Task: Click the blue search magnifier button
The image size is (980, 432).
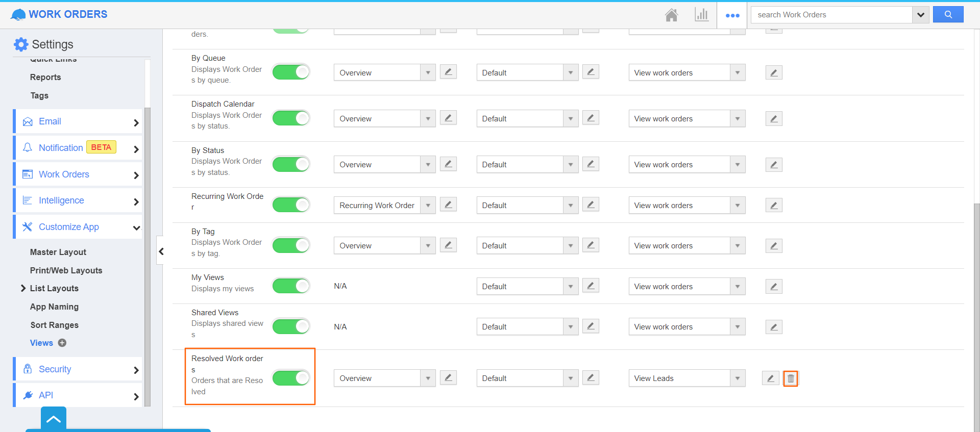Action: (x=948, y=15)
